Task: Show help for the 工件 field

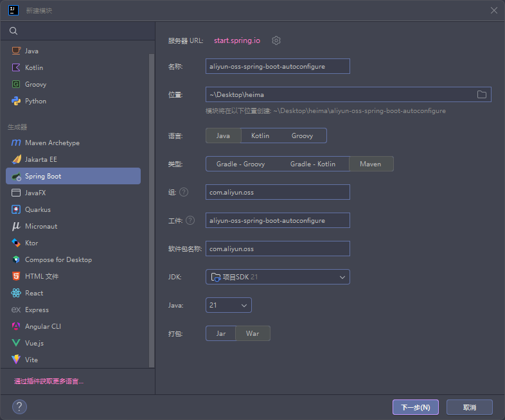Action: [190, 220]
